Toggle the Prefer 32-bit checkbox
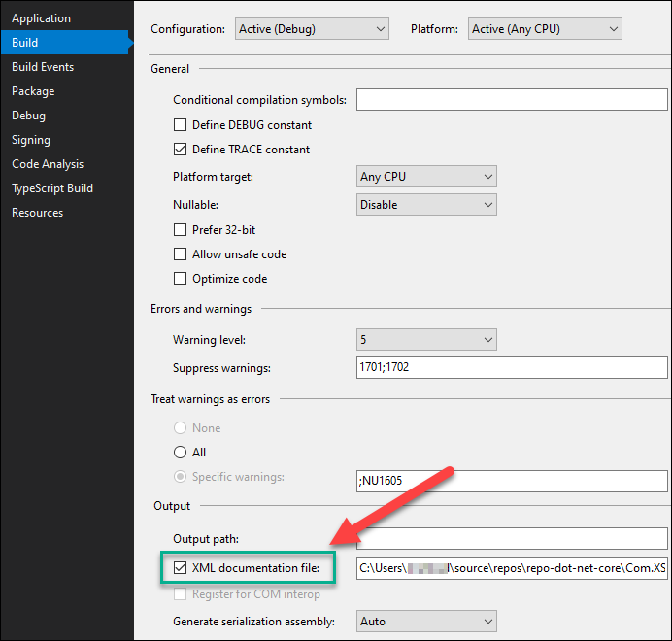Screen dimensions: 672x641 click(180, 230)
